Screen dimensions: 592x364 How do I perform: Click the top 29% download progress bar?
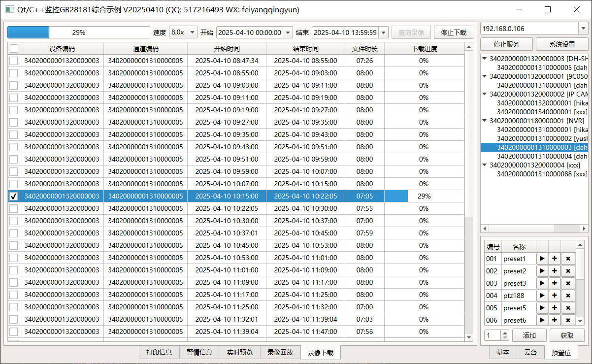[x=79, y=33]
